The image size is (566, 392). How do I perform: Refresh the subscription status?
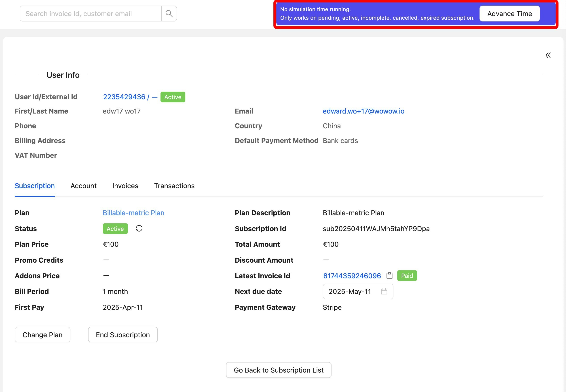[139, 228]
